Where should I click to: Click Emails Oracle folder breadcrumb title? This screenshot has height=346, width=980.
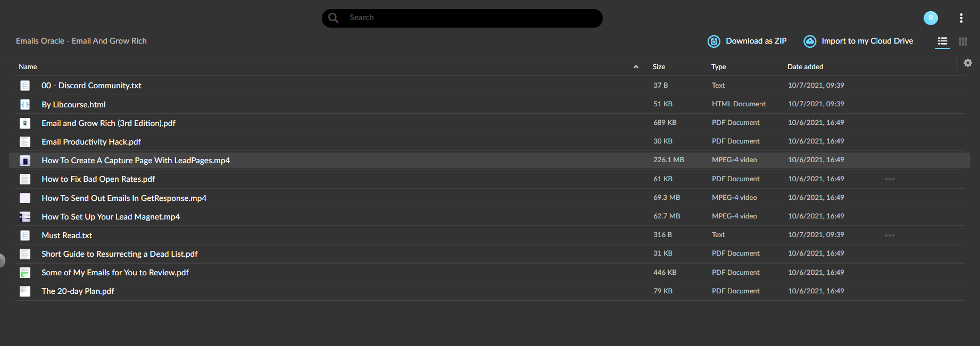point(81,41)
